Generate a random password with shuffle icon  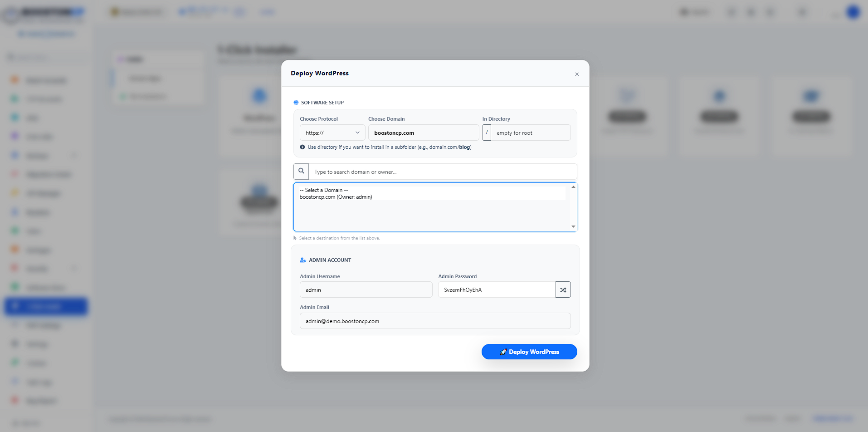click(x=563, y=290)
